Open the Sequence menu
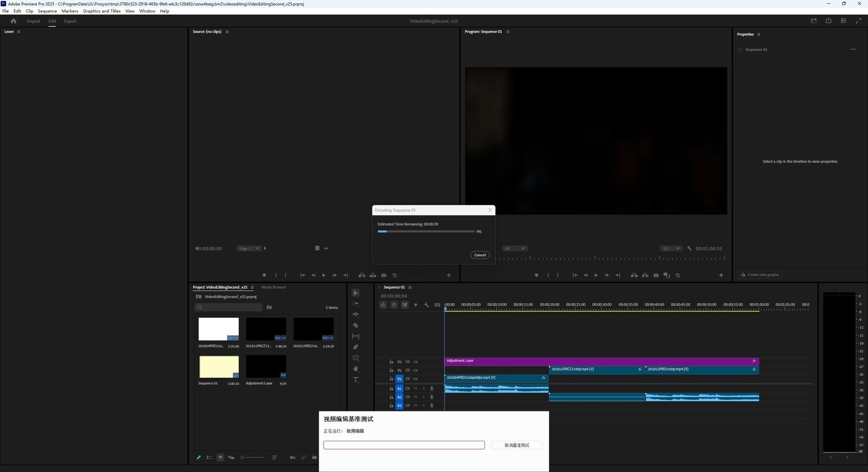The height and width of the screenshot is (472, 868). [x=47, y=11]
